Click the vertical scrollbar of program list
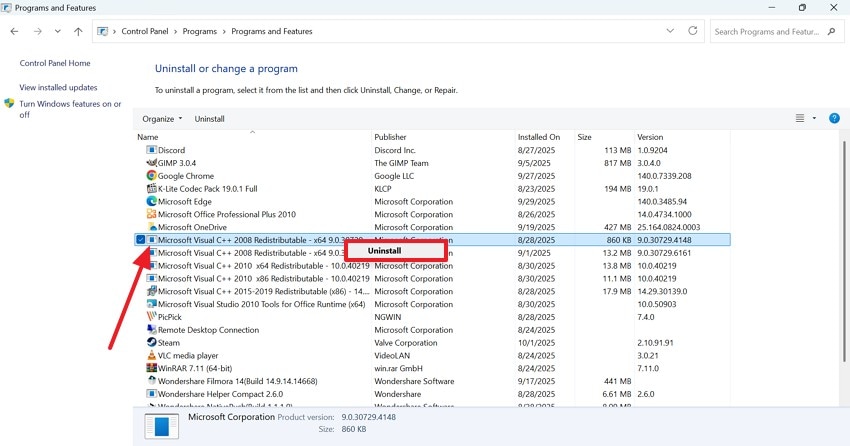The width and height of the screenshot is (850, 446). pos(843,251)
